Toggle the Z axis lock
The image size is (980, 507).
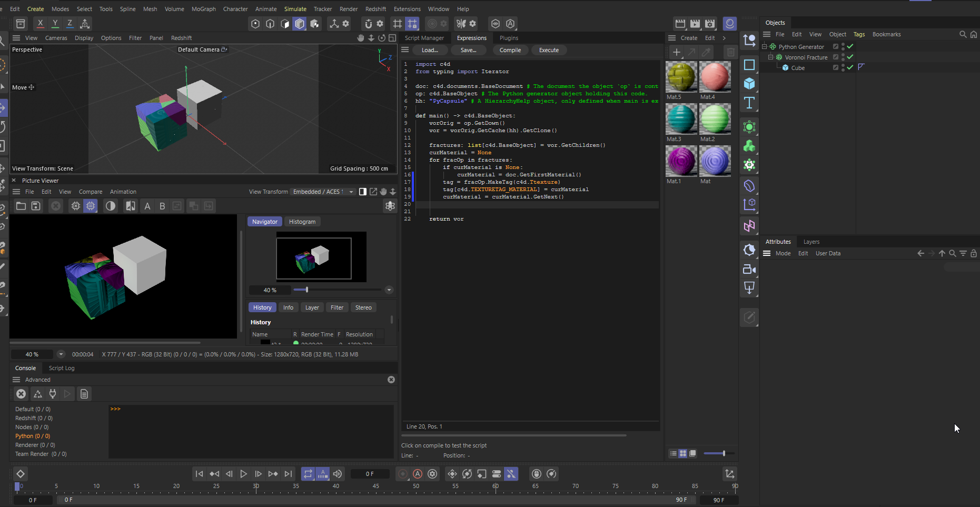point(70,24)
